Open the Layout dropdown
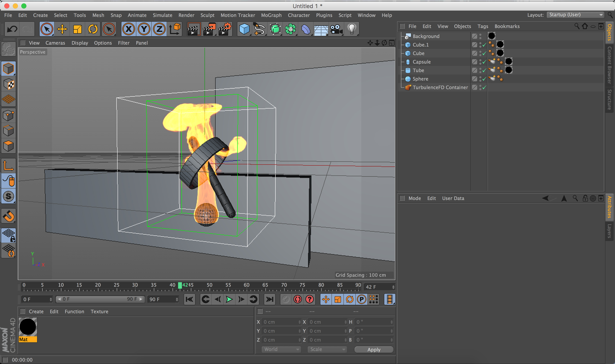The image size is (615, 364). (575, 15)
